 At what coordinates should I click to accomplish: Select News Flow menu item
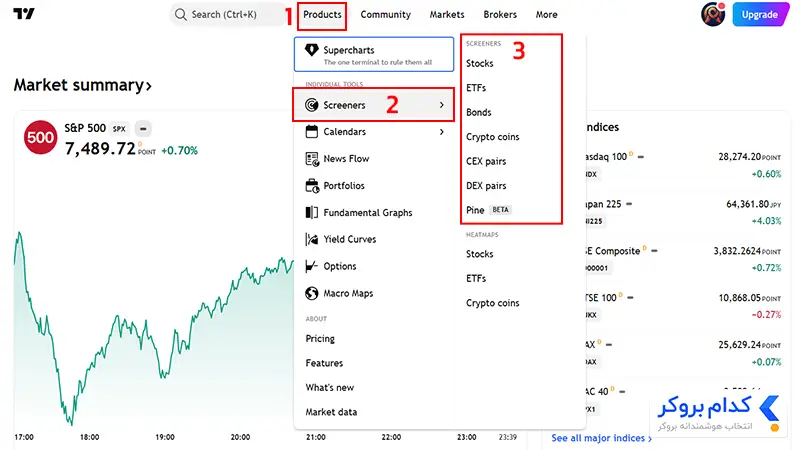click(x=374, y=159)
